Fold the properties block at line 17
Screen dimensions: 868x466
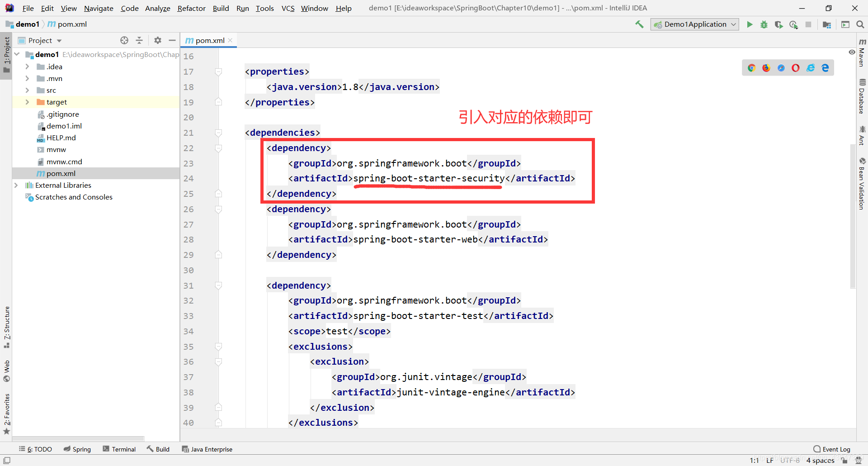point(218,71)
